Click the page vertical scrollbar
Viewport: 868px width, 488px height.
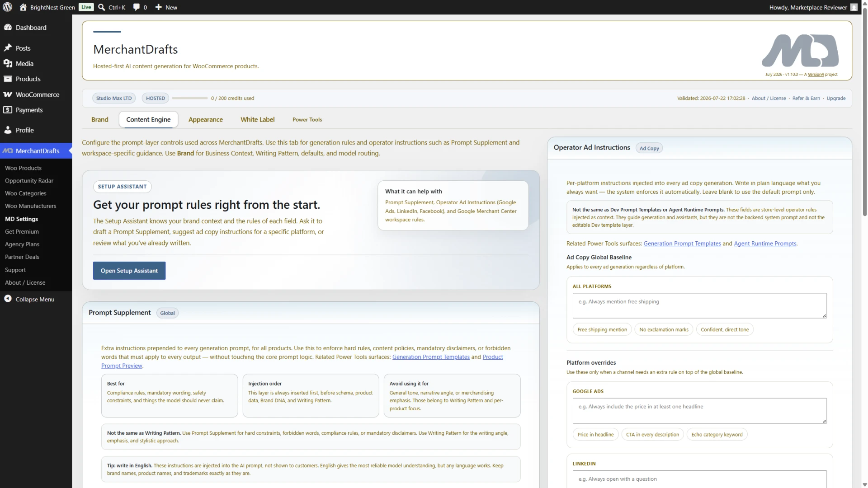point(864,113)
